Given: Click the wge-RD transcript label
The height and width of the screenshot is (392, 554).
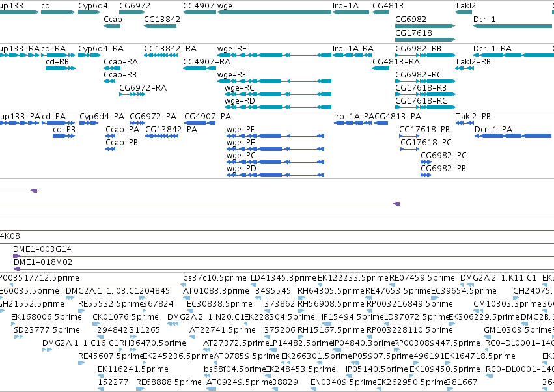Looking at the screenshot, I should pos(240,101).
